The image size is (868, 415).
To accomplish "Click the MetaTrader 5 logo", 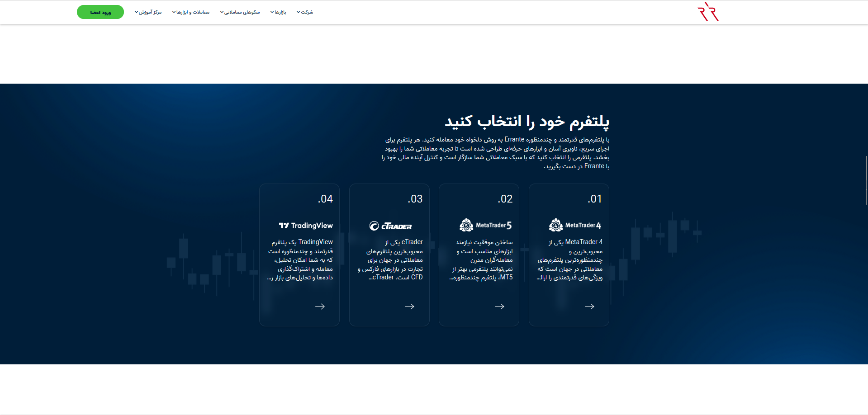I will (485, 225).
